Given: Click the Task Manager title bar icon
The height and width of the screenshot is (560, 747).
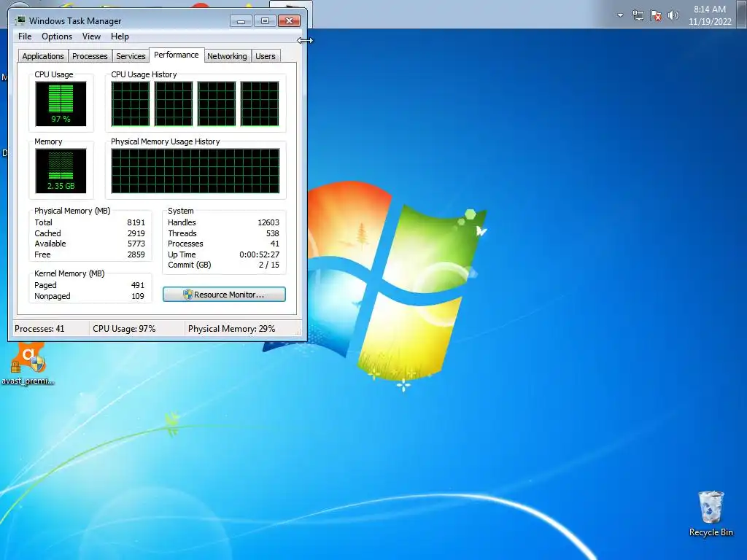Looking at the screenshot, I should click(20, 20).
